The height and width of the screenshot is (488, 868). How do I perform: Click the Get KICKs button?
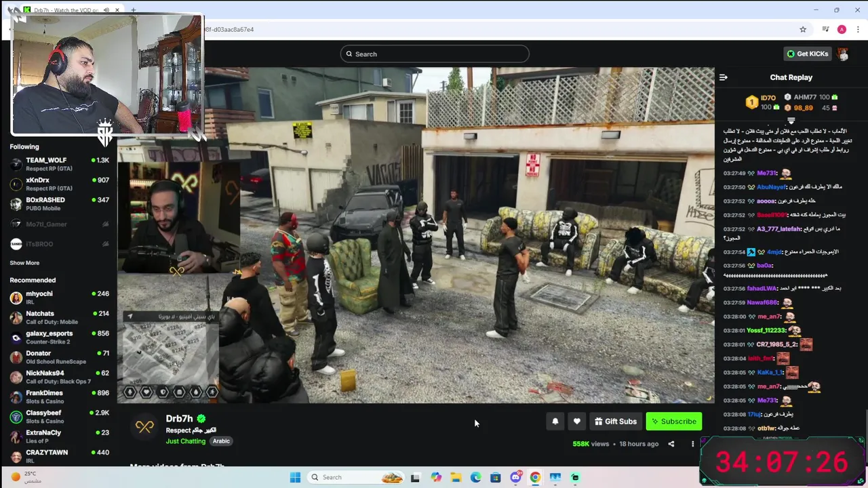click(x=808, y=54)
